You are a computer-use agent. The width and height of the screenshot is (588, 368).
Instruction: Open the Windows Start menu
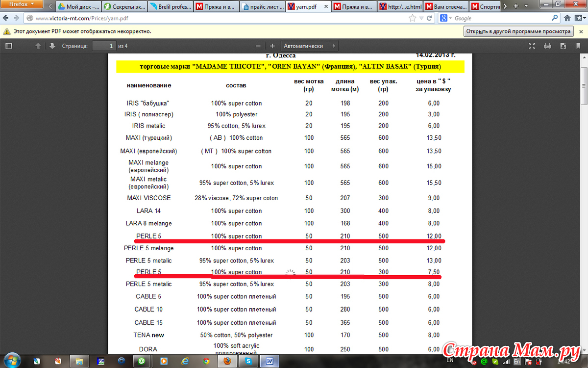point(11,361)
